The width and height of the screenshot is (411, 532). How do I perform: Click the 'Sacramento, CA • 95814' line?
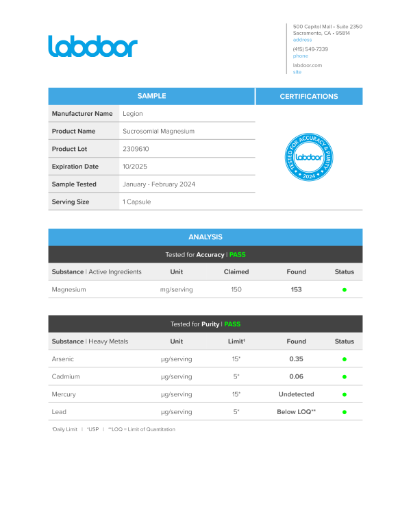pos(321,33)
